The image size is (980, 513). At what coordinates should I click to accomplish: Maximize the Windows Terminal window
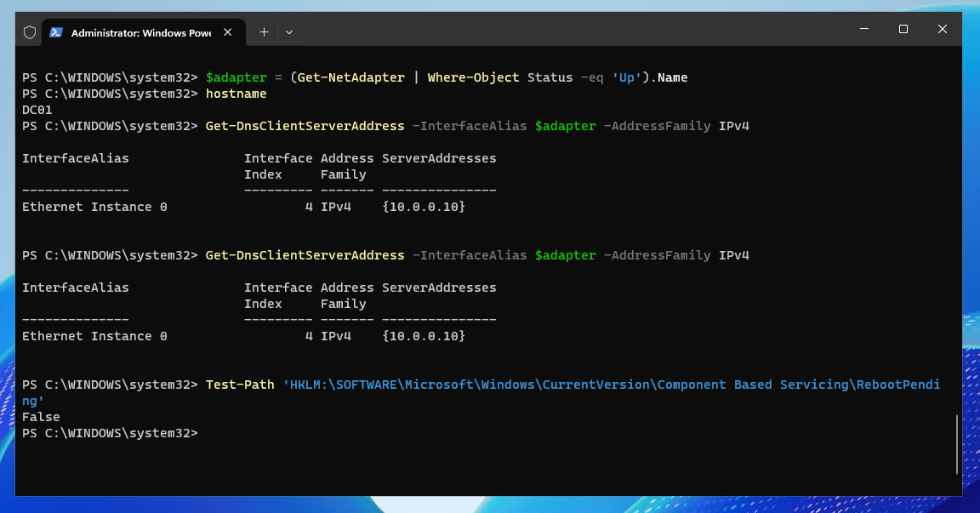coord(903,29)
